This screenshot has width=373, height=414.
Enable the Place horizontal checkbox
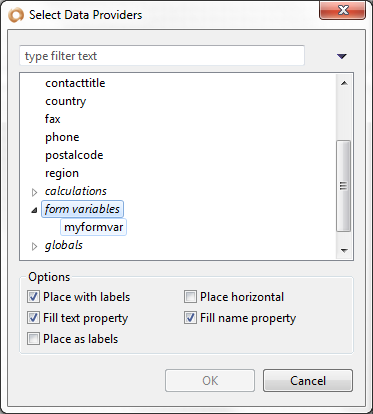tap(190, 297)
